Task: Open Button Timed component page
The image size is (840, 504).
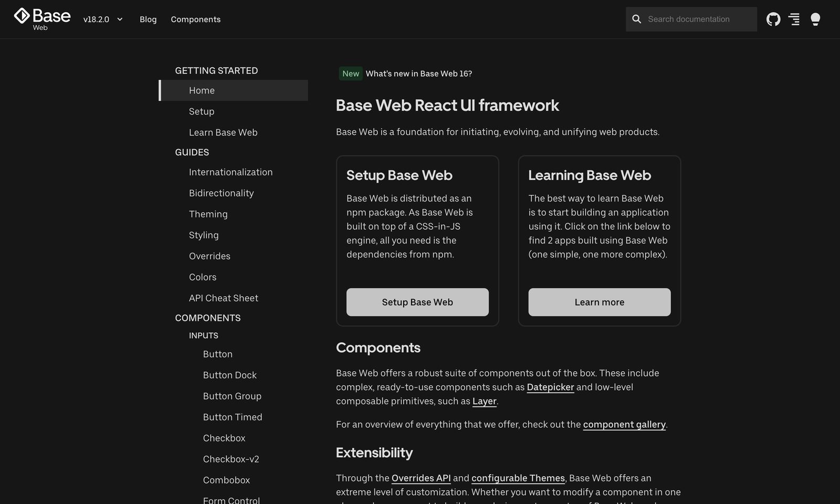Action: [x=233, y=417]
